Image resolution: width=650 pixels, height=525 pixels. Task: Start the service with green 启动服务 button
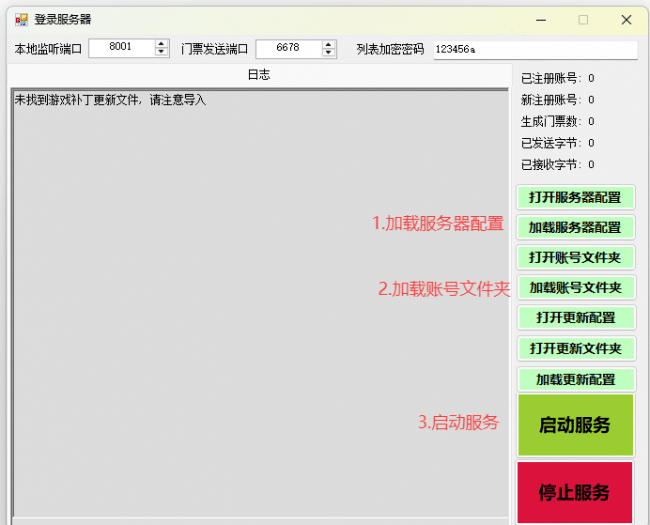click(575, 425)
